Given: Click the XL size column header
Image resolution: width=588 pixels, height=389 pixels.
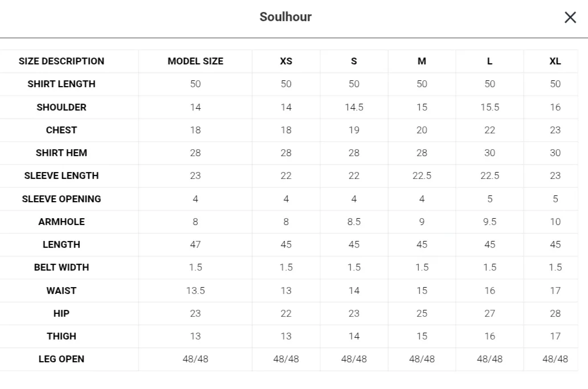Looking at the screenshot, I should point(555,62).
